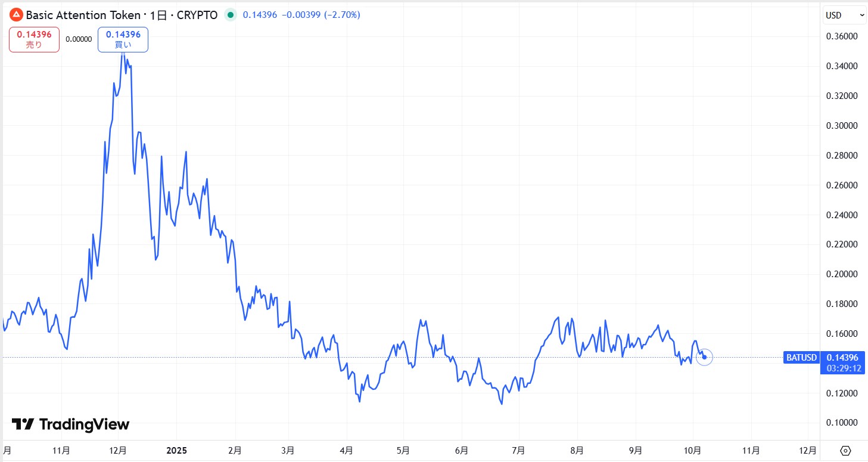Image resolution: width=868 pixels, height=462 pixels.
Task: Open chart settings via the gear icon
Action: coord(845,450)
